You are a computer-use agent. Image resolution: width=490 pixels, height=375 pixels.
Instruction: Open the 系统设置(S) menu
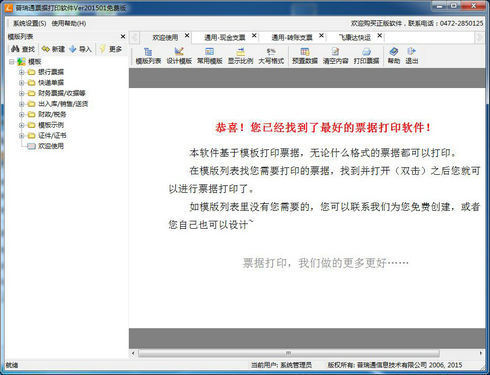tap(29, 23)
